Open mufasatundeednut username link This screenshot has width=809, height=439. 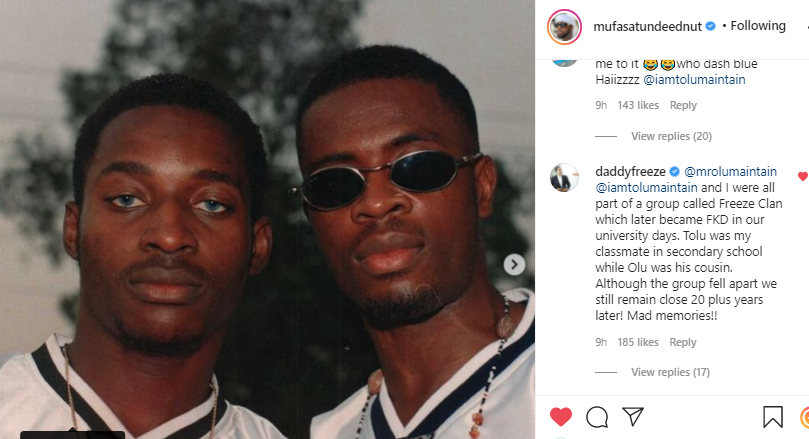tap(648, 26)
